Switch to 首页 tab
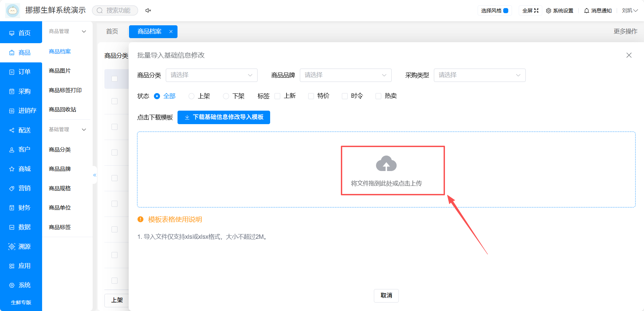 tap(112, 31)
